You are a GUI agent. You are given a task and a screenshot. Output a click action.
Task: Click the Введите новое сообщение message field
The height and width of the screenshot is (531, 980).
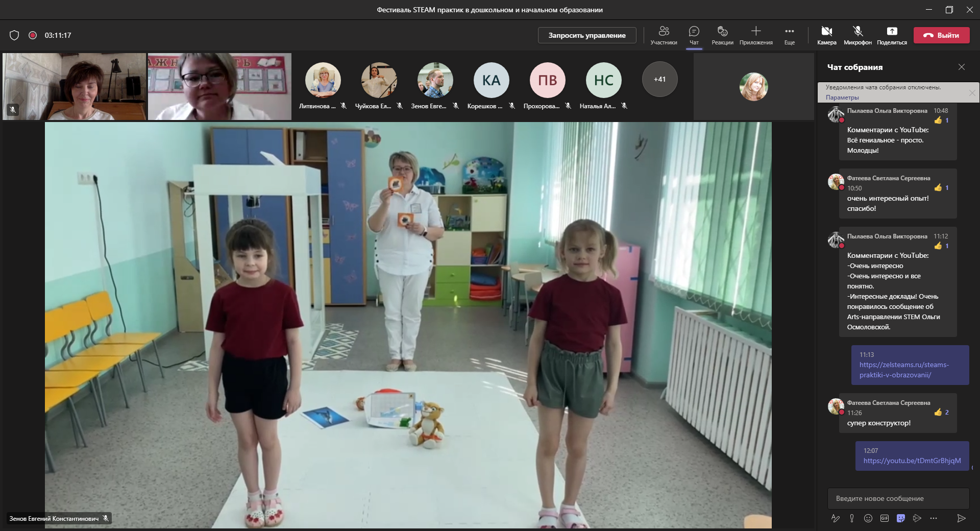pos(898,498)
